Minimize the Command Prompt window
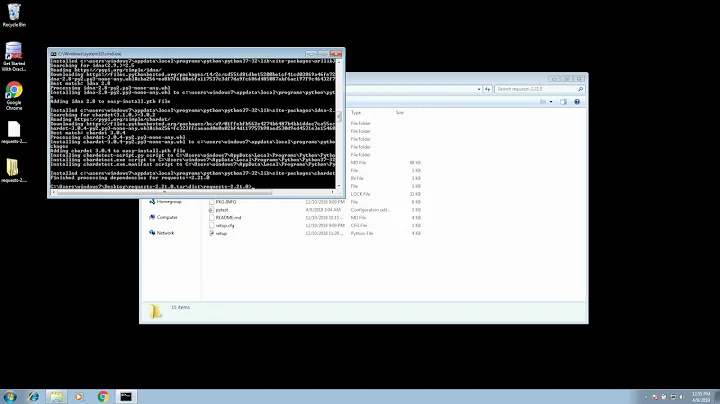720x404 pixels. 311,54
